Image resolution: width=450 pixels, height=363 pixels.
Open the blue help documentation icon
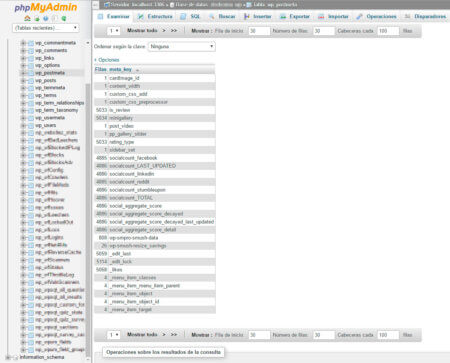tap(46, 19)
